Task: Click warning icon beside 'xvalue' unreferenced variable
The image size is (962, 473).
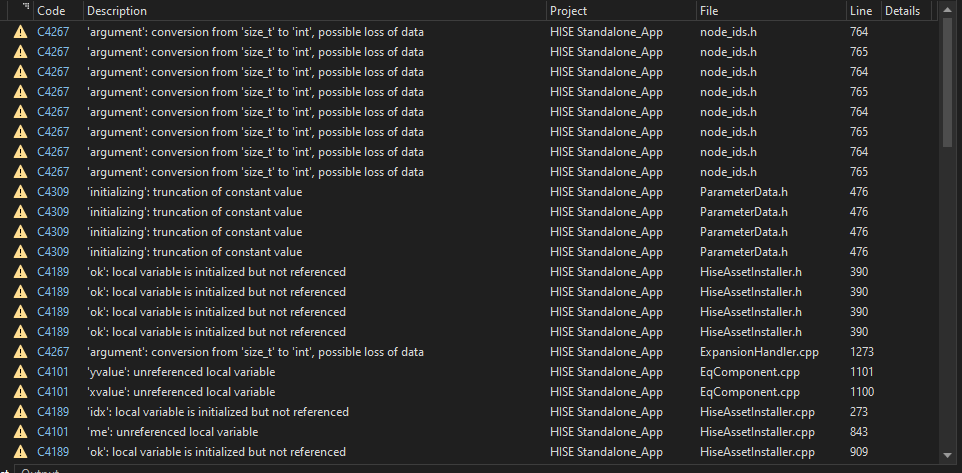Action: [x=21, y=392]
